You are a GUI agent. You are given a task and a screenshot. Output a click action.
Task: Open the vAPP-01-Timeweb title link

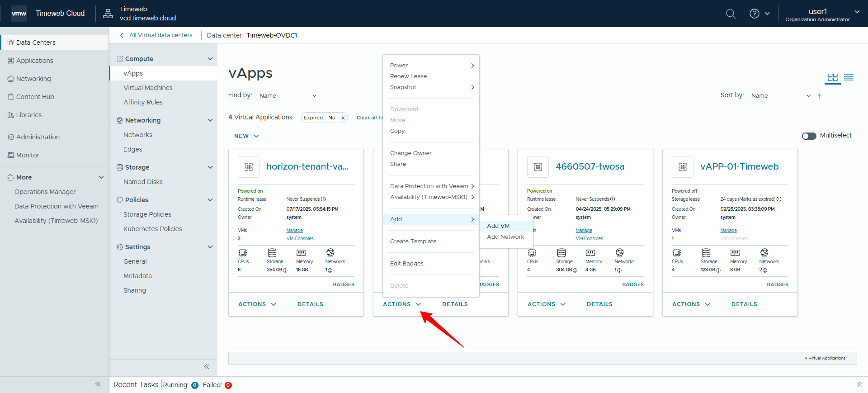(x=740, y=166)
